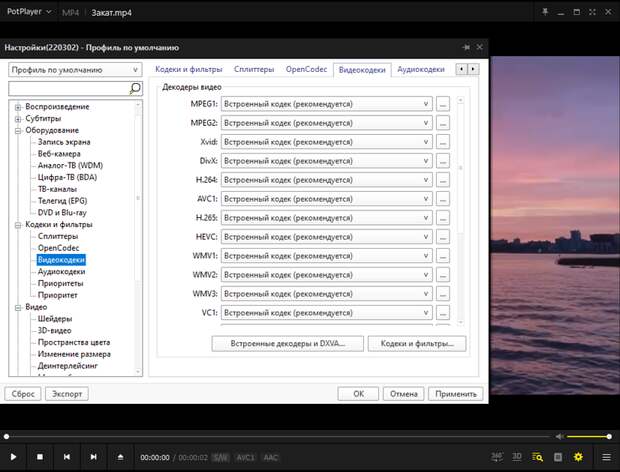Collapse the 'Кодеки и фильтры' tree node
620x472 pixels.
pyautogui.click(x=17, y=225)
